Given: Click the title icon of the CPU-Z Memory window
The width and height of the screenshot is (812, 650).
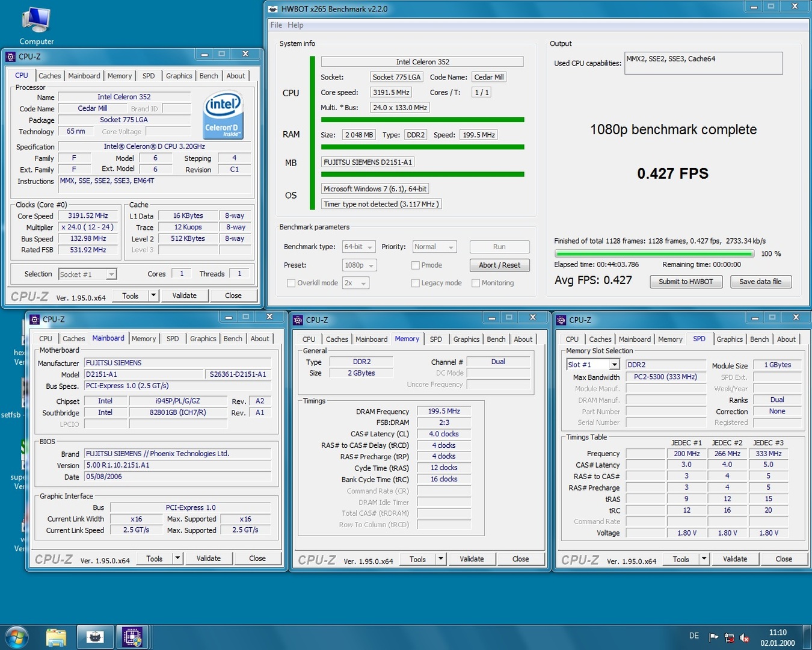Looking at the screenshot, I should pos(298,320).
